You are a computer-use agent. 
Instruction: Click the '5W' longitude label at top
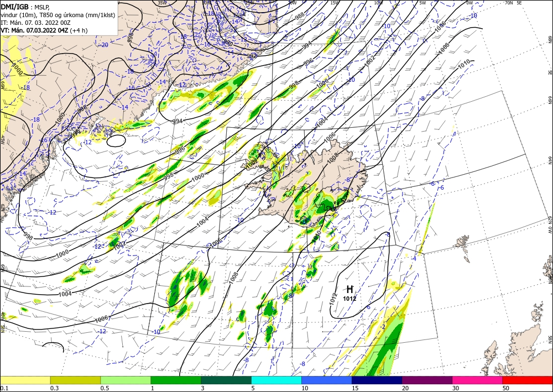[x=422, y=3]
